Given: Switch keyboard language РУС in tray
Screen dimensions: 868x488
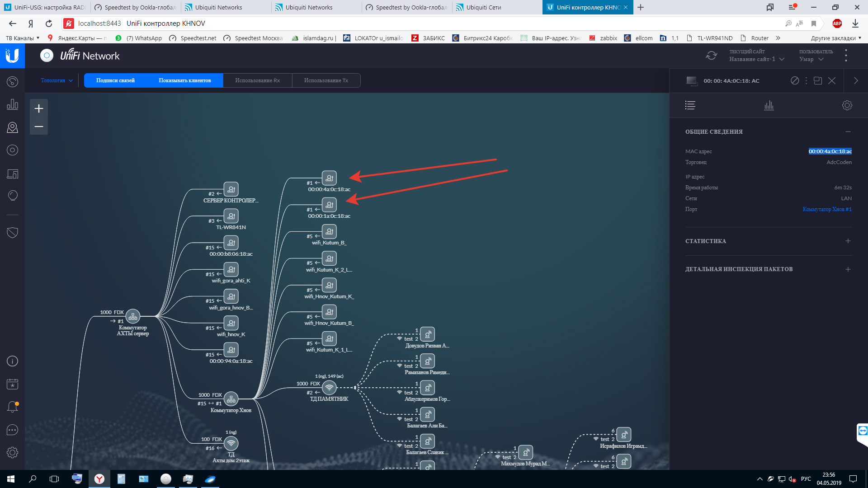Looking at the screenshot, I should 806,479.
